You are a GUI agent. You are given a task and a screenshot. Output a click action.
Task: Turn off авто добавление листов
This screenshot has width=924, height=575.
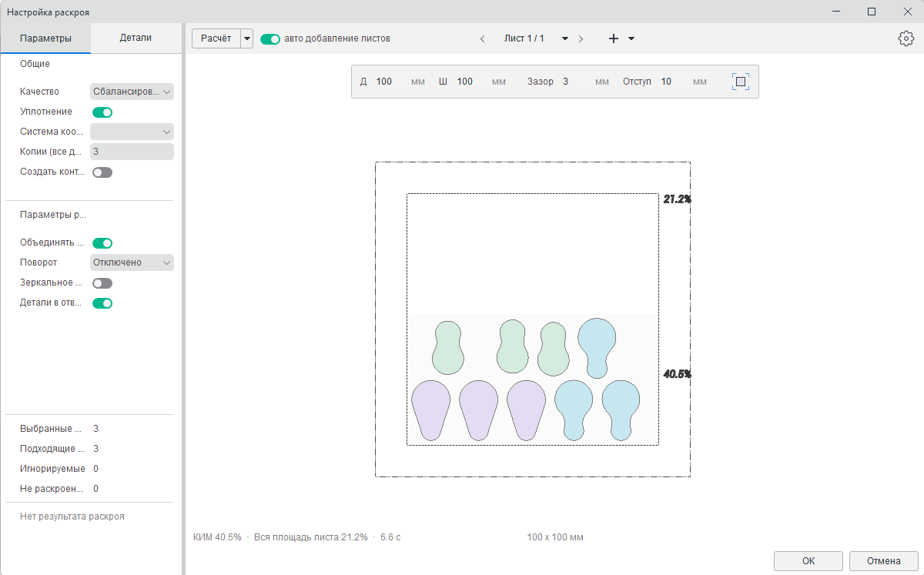pos(270,38)
